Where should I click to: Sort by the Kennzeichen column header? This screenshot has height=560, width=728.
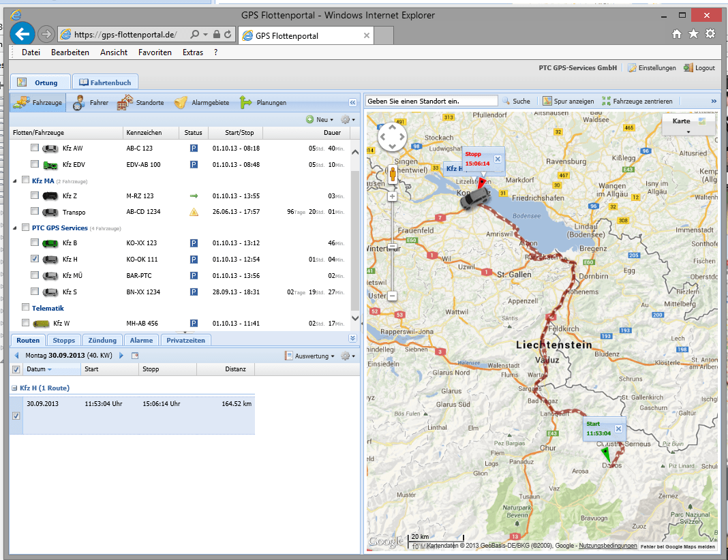tap(151, 133)
